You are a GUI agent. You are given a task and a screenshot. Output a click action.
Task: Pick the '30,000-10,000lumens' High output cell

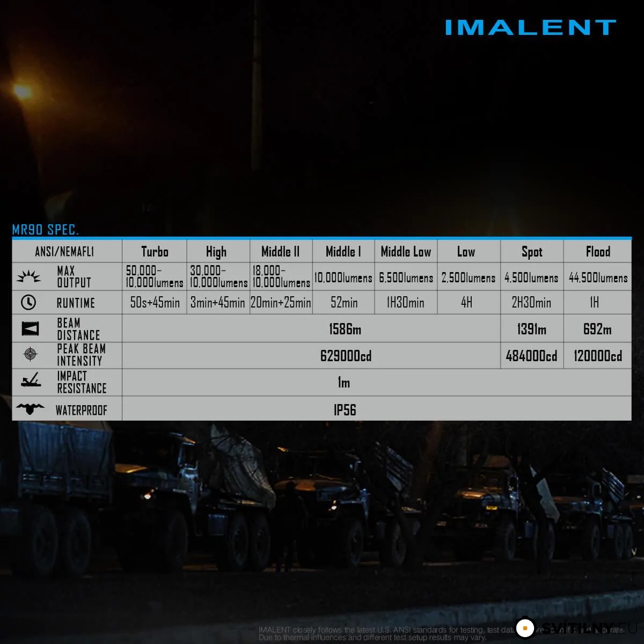(x=218, y=276)
